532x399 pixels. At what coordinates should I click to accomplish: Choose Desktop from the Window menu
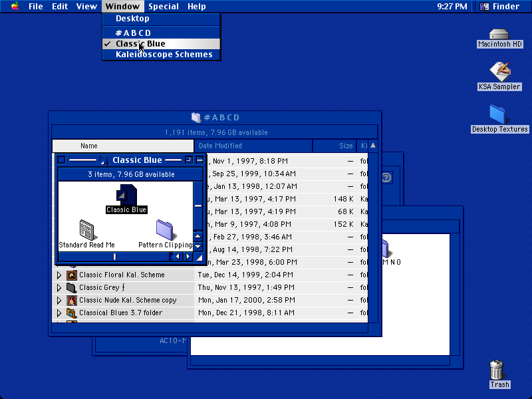[161, 19]
